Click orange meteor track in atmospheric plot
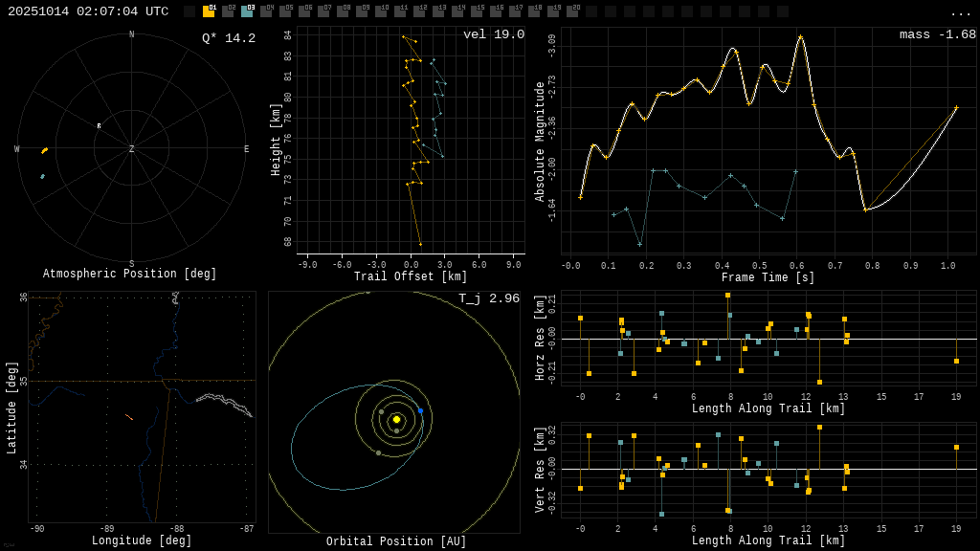980x551 pixels. (x=44, y=150)
